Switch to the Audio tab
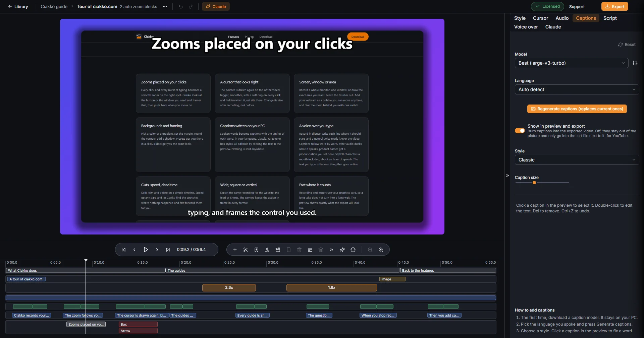644x338 pixels. (562, 18)
